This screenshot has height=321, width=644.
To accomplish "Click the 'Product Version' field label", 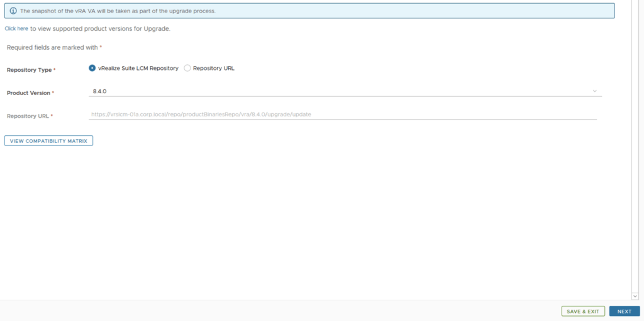I will [x=28, y=93].
